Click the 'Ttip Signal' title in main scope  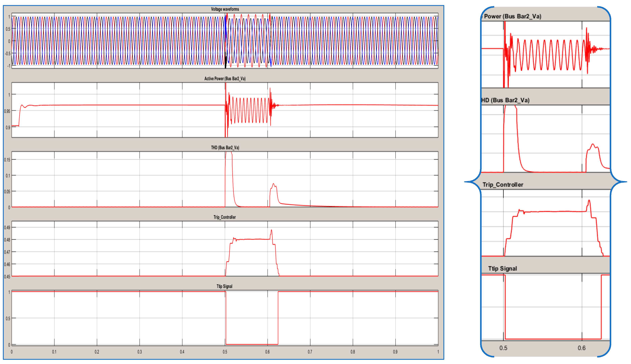(x=224, y=286)
